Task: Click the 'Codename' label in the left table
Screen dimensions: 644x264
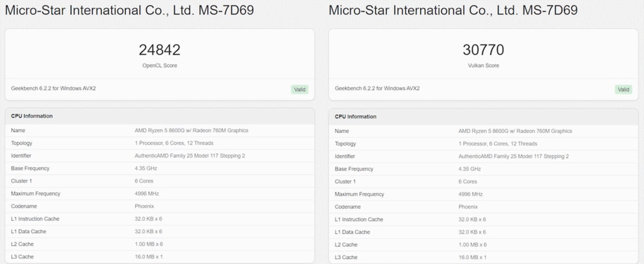Action: pyautogui.click(x=24, y=206)
